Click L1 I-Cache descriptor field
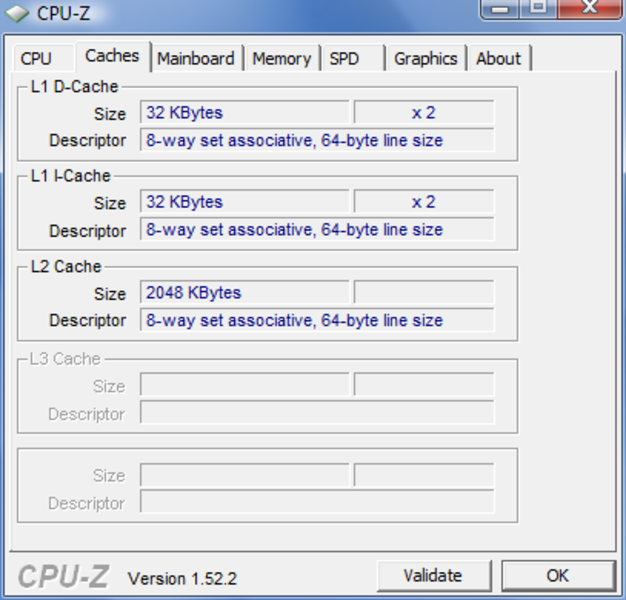626x600 pixels. click(x=317, y=230)
